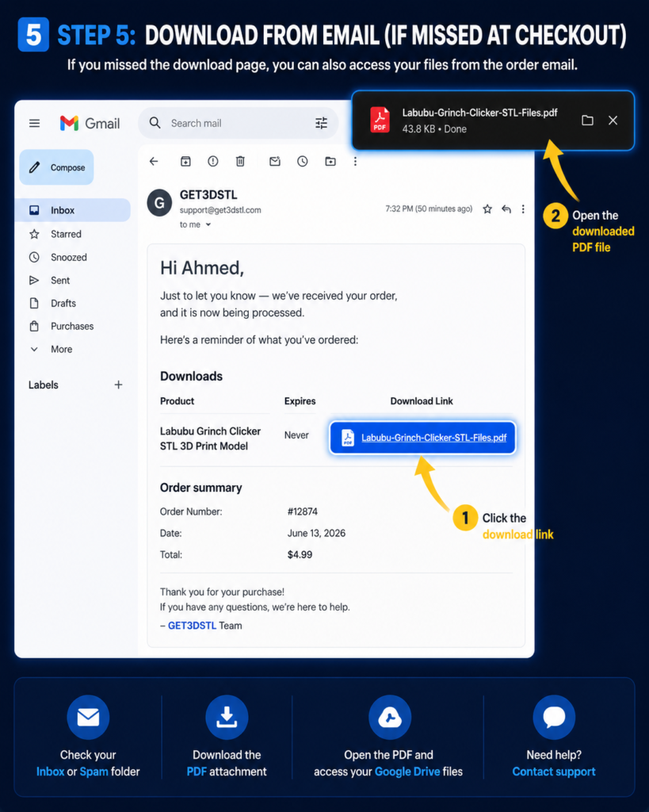Click PDF icon in download link button
Image resolution: width=649 pixels, height=812 pixels.
pos(348,438)
